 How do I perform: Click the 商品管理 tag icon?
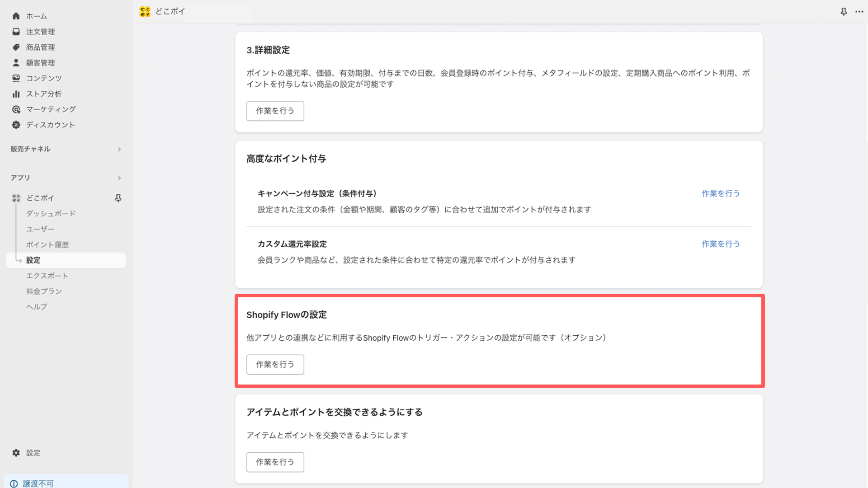[x=16, y=47]
